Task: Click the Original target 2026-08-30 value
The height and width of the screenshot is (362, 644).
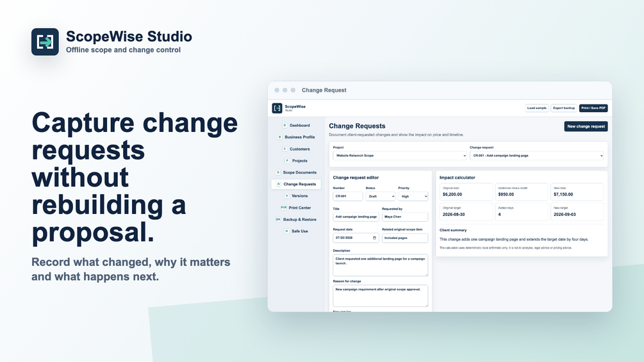Action: (x=454, y=215)
